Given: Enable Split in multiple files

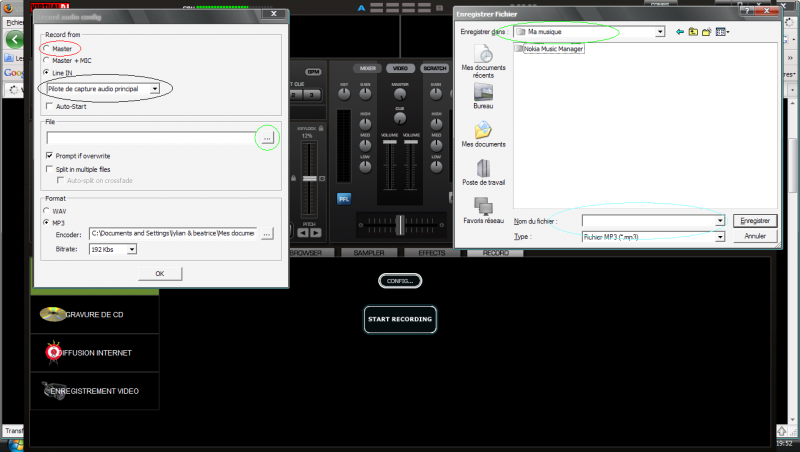Looking at the screenshot, I should tap(49, 169).
